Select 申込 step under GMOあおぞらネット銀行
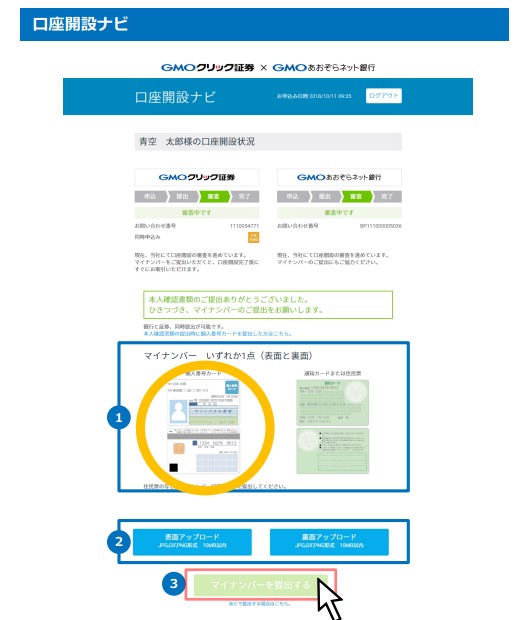530x620 pixels. pos(293,197)
